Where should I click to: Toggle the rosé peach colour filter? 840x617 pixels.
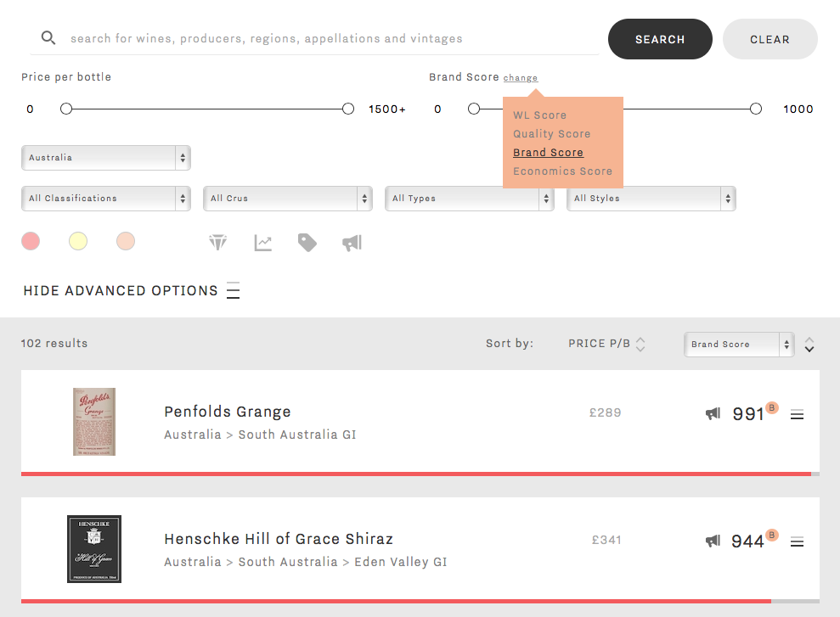click(126, 241)
